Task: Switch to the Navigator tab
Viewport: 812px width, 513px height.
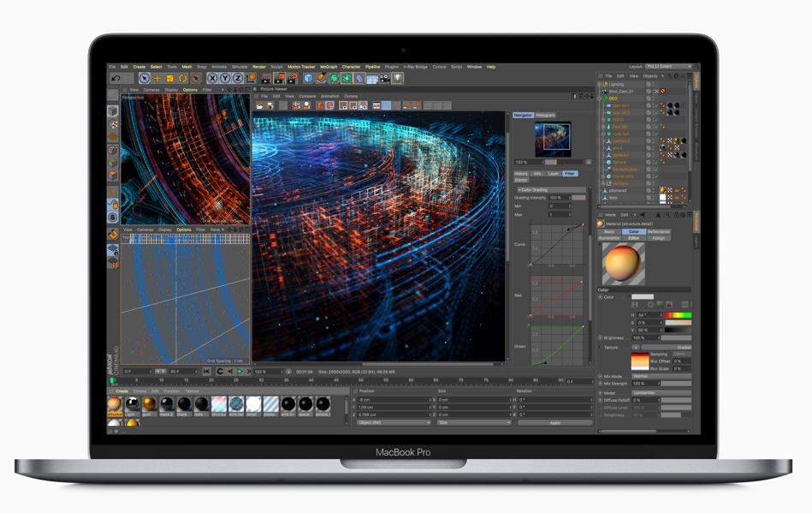Action: 523,115
